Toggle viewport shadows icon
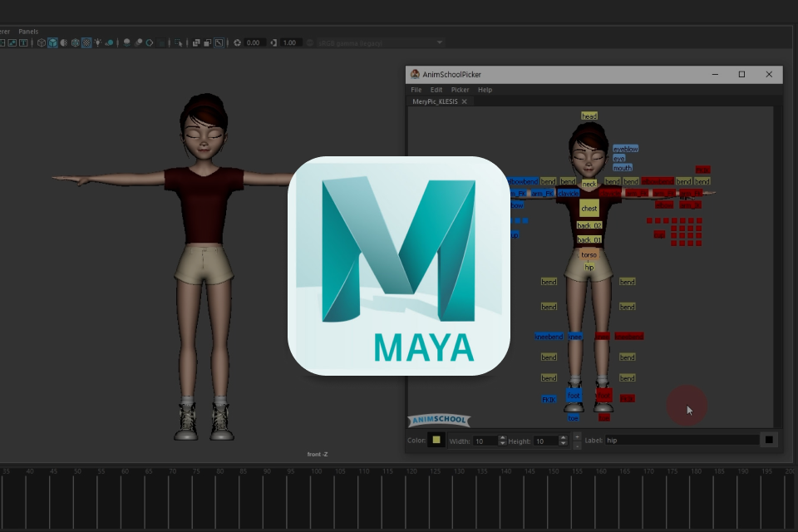 [109, 42]
